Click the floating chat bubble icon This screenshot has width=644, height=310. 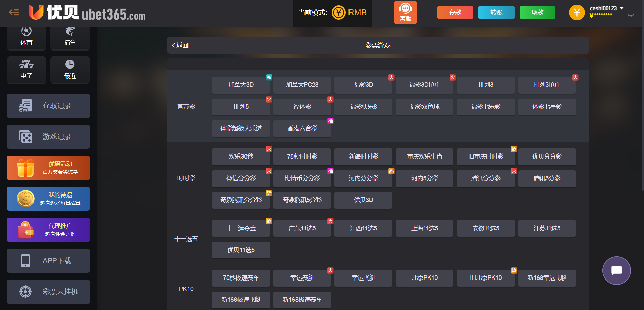616,270
